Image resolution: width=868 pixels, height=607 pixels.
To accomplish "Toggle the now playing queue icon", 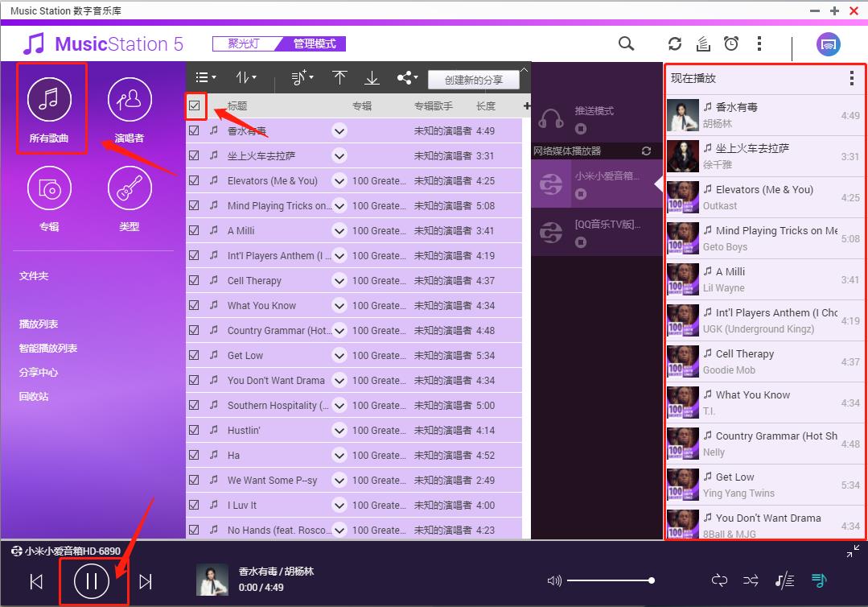I will (819, 580).
